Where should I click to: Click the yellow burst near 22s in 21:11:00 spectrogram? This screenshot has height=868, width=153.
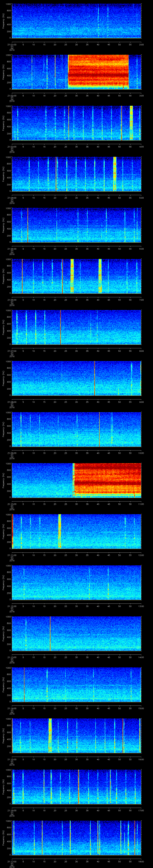point(59,531)
